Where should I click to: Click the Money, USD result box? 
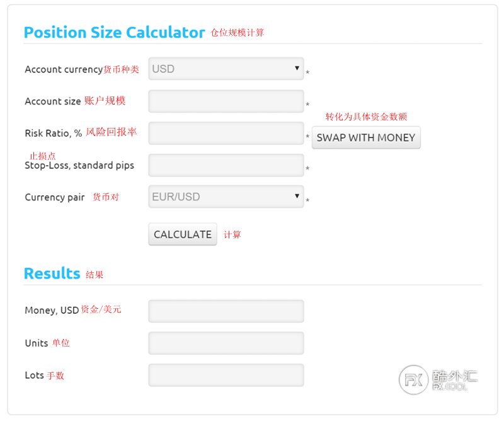coord(226,311)
